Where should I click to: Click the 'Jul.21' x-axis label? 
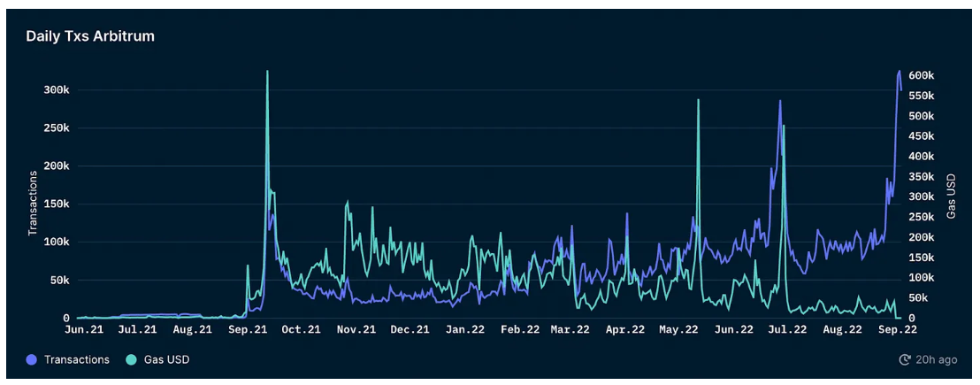[x=137, y=329]
